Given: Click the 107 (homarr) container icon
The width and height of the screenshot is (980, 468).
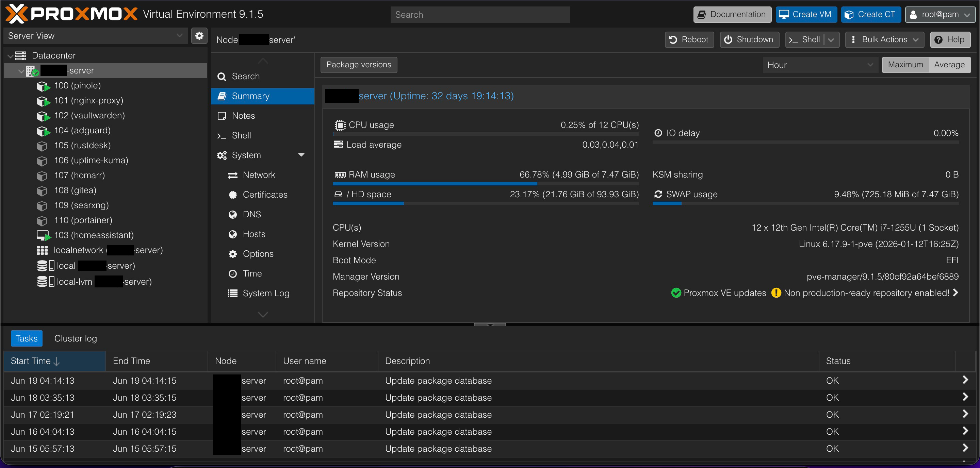Looking at the screenshot, I should 42,176.
